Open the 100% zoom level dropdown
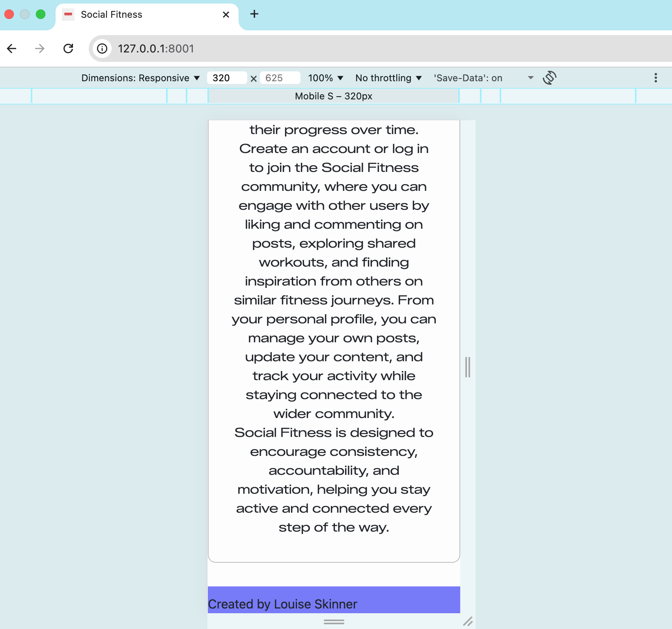Screen dimensions: 672x629 pyautogui.click(x=326, y=78)
